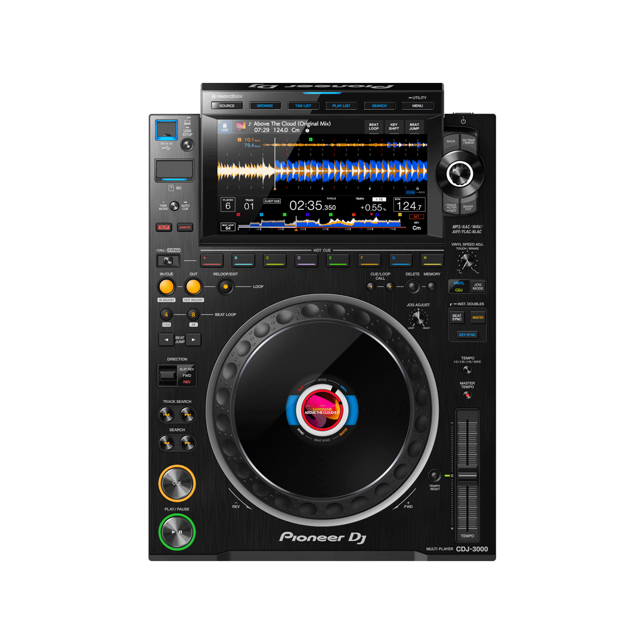
Task: Push the RELOOP/EXIT button
Action: (x=225, y=287)
